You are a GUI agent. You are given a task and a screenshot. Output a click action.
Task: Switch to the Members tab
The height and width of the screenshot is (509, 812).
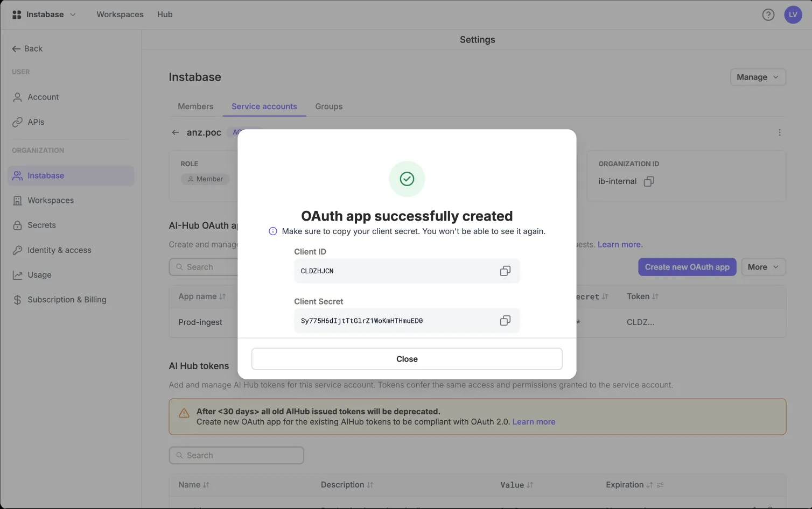[195, 107]
